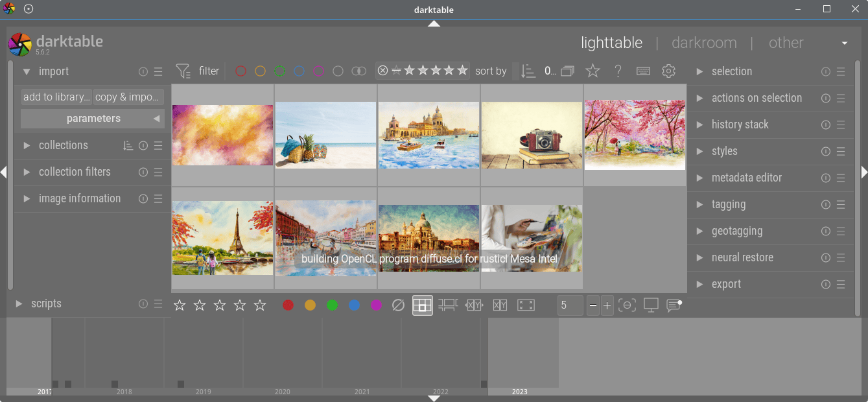This screenshot has height=402, width=868.
Task: Switch to the darkroom view
Action: click(704, 43)
